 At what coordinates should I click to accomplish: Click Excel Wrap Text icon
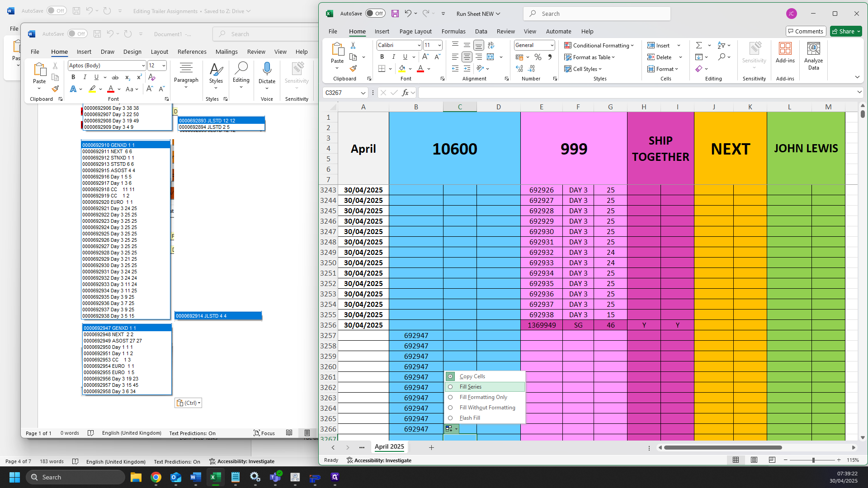click(491, 45)
